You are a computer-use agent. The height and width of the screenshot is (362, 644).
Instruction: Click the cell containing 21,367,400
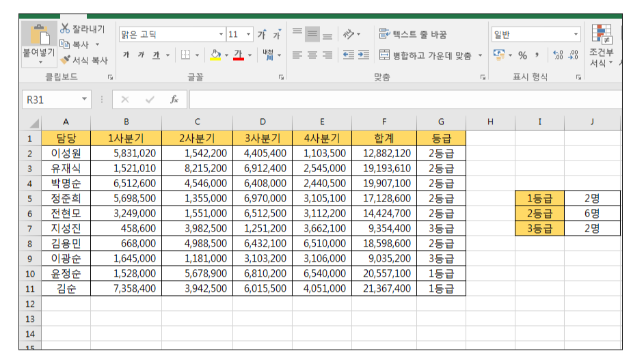(384, 288)
